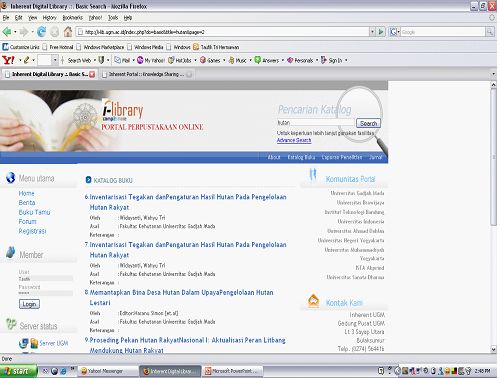Switch to Inherent Portal Knowledge Sharing tab

click(x=147, y=74)
